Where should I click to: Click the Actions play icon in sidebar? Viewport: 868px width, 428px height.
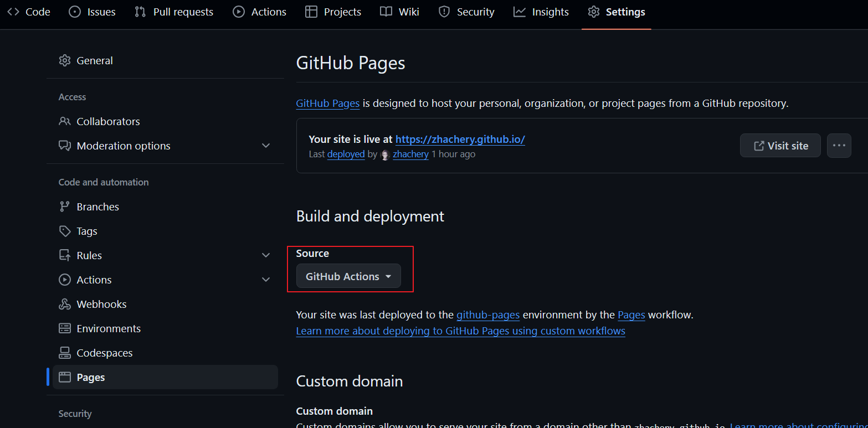tap(65, 279)
